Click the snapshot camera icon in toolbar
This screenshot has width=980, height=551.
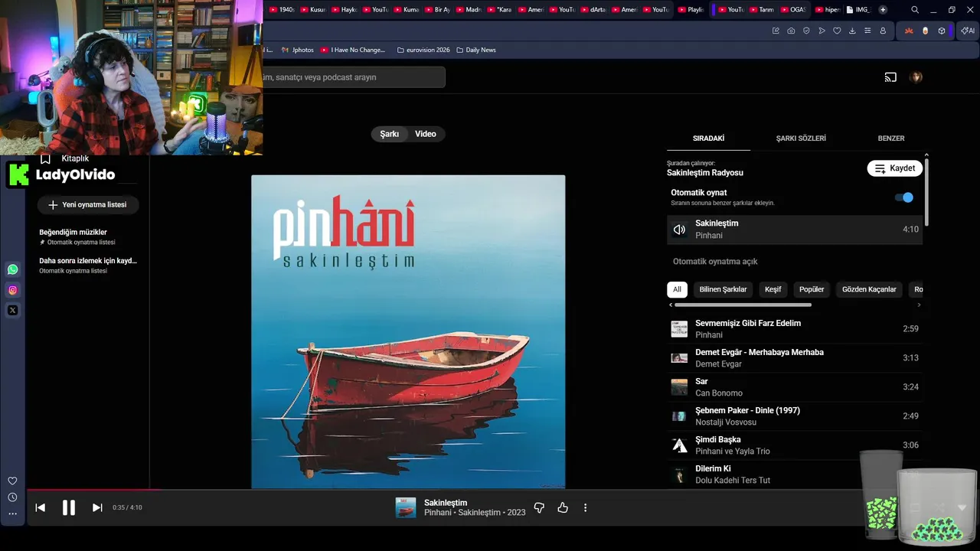point(791,31)
